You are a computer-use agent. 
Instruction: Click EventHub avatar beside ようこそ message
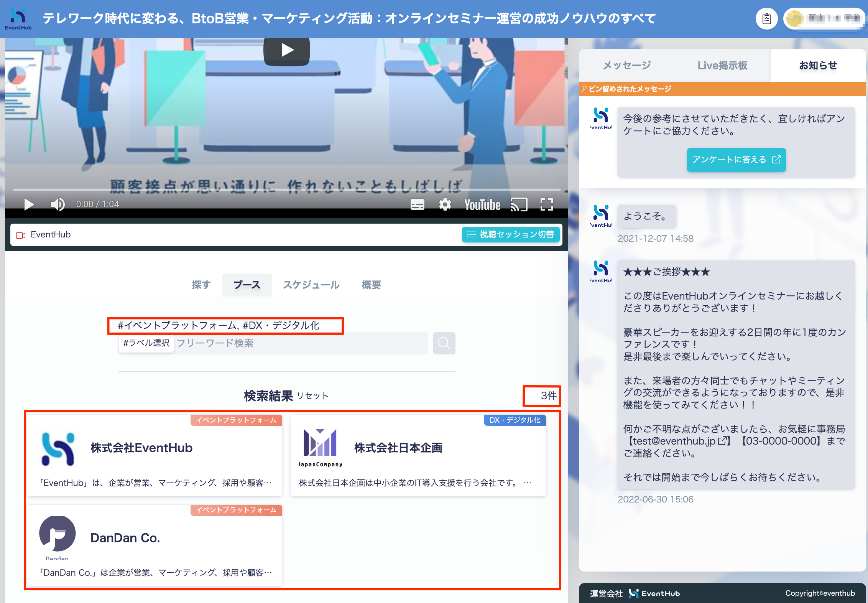[601, 216]
